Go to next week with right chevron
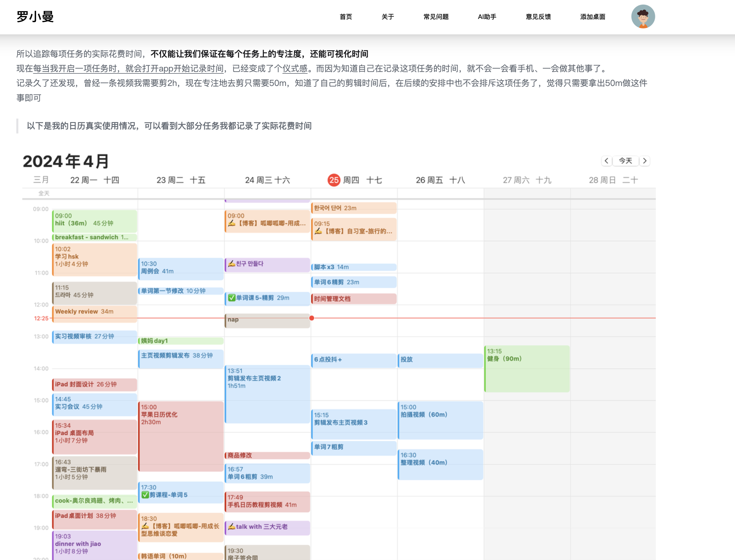Image resolution: width=735 pixels, height=560 pixels. pos(645,161)
